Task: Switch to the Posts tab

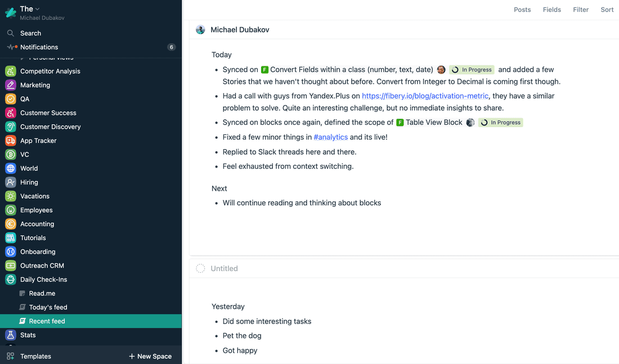Action: pos(522,10)
